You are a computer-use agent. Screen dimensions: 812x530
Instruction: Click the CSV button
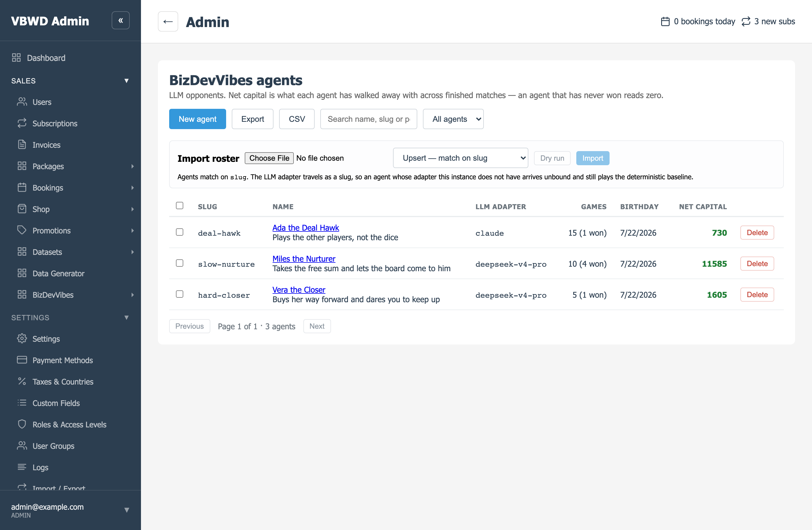click(x=297, y=119)
